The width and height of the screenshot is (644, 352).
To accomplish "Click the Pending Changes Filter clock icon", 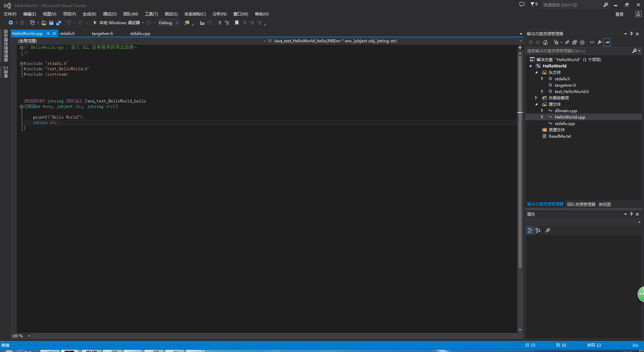I will tap(556, 42).
